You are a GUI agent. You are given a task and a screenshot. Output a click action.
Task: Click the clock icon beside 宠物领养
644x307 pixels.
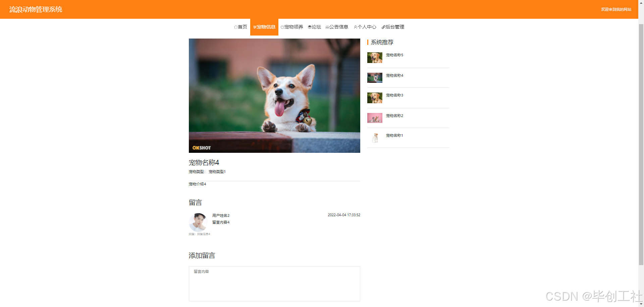[x=282, y=27]
